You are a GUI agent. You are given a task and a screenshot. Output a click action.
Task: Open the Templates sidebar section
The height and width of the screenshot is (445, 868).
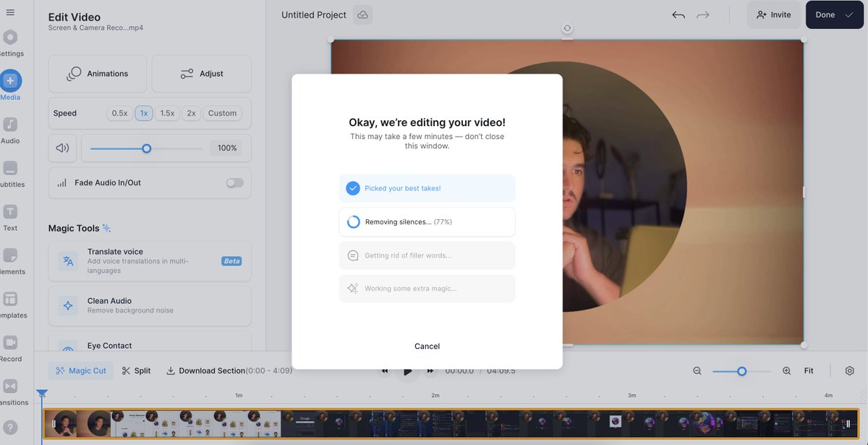click(x=10, y=305)
